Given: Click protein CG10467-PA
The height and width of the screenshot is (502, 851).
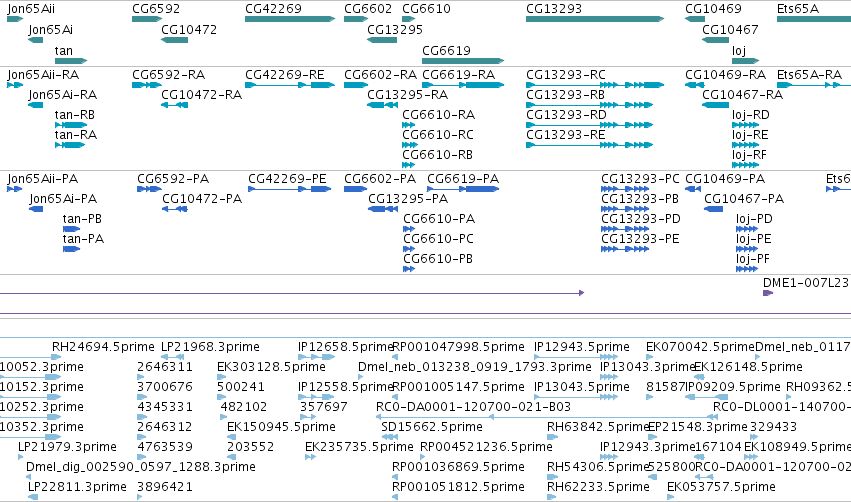Looking at the screenshot, I should [744, 199].
